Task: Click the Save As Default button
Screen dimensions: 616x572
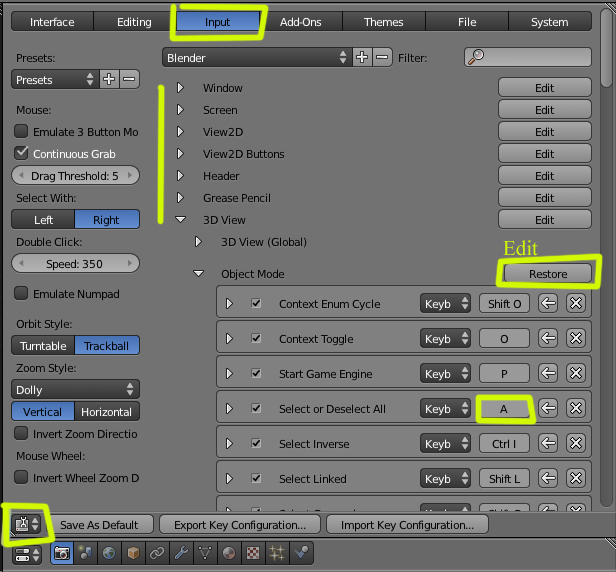Action: tap(99, 524)
